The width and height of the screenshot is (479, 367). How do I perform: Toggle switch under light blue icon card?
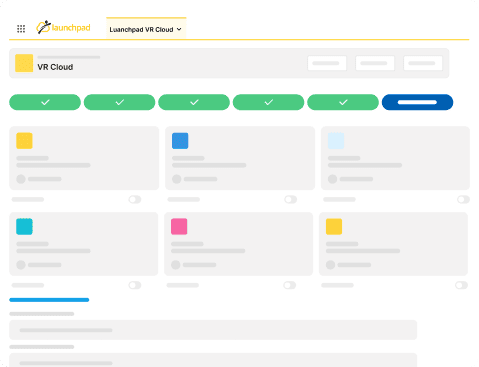coord(463,199)
